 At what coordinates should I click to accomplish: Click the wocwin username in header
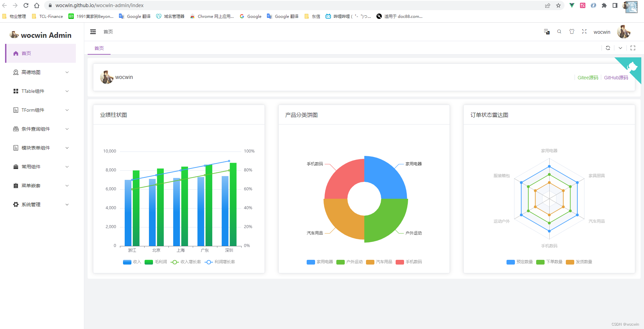tap(602, 32)
